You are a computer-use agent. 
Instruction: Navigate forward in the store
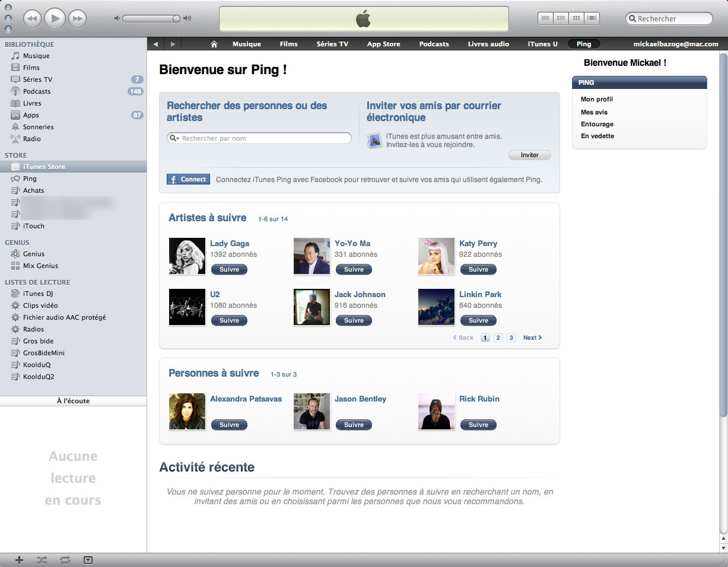(x=173, y=44)
